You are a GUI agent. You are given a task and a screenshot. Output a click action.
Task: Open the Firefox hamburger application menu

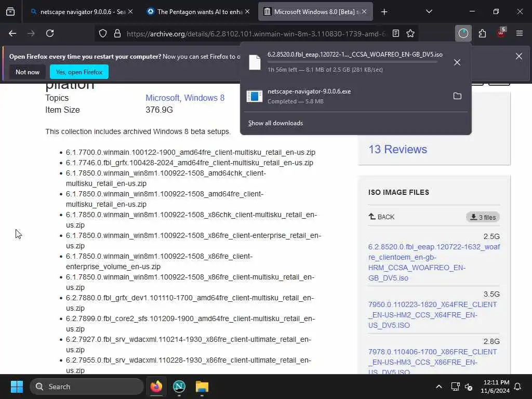[520, 33]
